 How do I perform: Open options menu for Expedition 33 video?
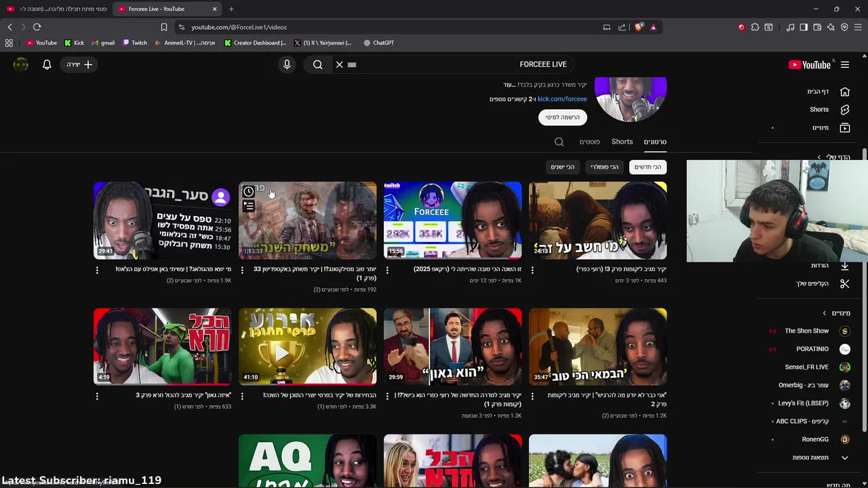(242, 270)
